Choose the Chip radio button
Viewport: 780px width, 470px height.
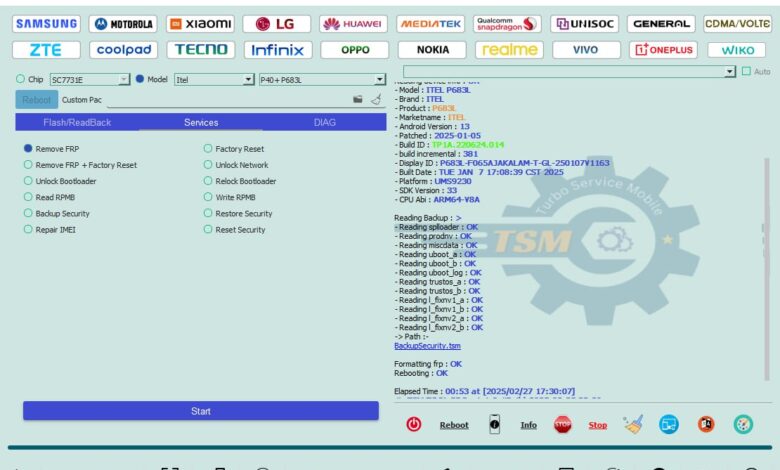pyautogui.click(x=20, y=79)
